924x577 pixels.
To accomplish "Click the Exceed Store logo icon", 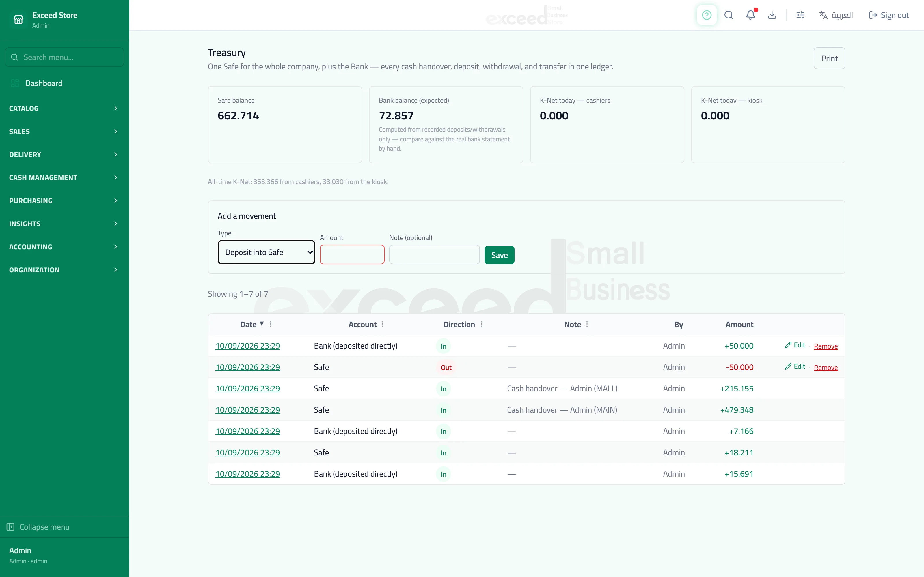I will click(x=18, y=19).
